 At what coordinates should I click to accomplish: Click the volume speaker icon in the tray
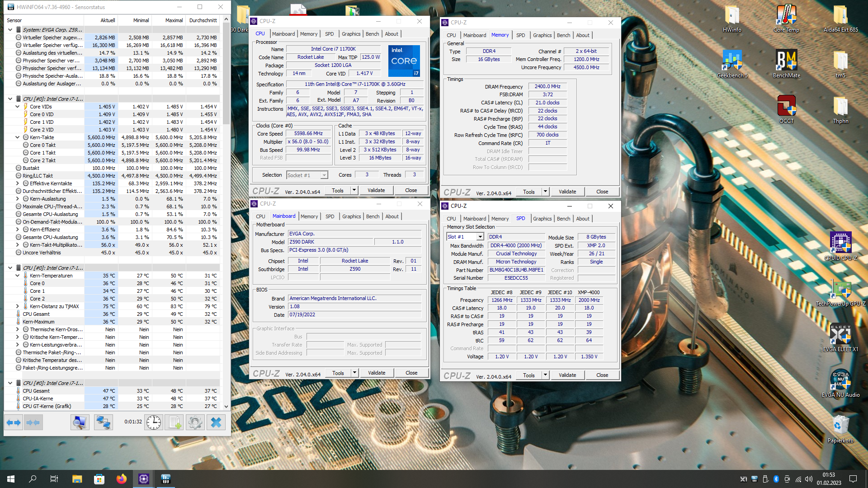tap(809, 479)
